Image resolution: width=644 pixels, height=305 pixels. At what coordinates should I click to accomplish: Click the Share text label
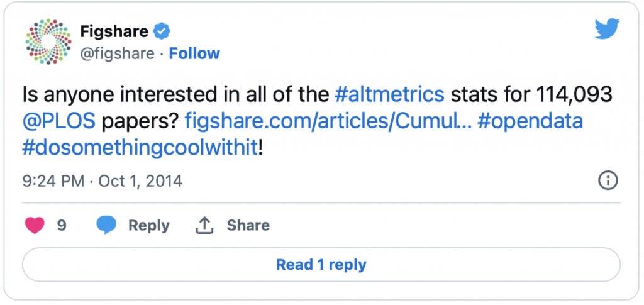(248, 225)
